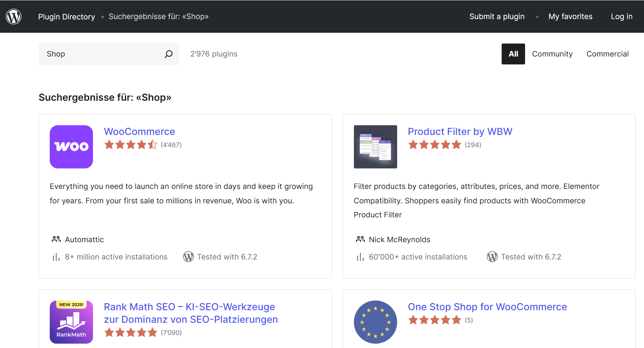Select the All filter tab
Screen dimensions: 644x348
(x=513, y=54)
